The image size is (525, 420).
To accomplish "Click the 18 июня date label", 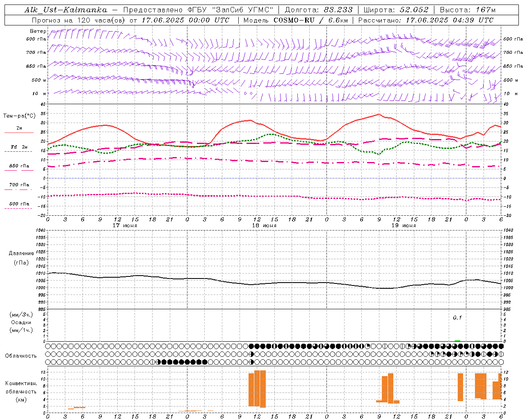I will [x=264, y=226].
